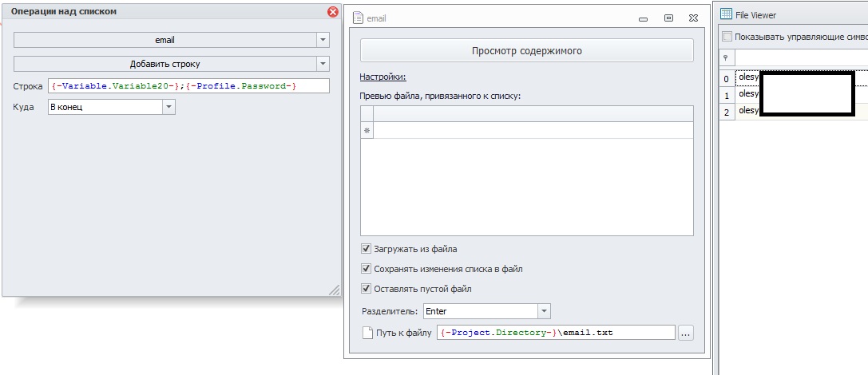Enable Показывать управляющие символы checkbox
Screen dimensions: 868x375
[x=727, y=37]
